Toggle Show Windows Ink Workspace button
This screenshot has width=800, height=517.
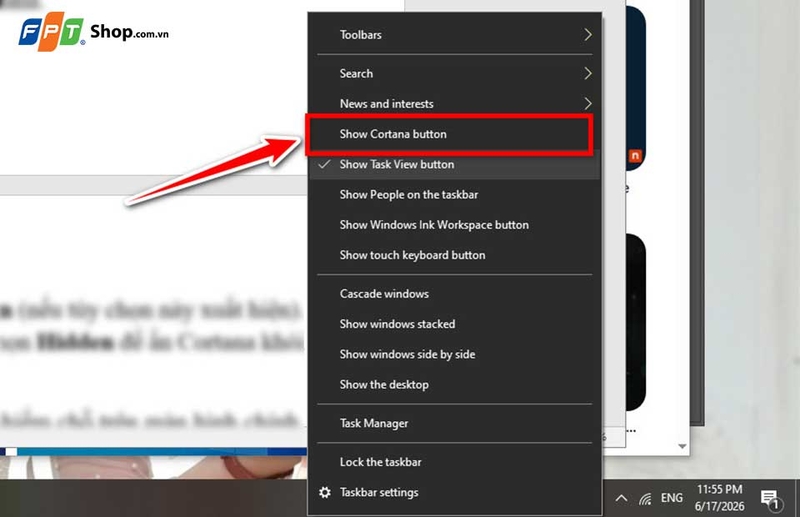454,225
